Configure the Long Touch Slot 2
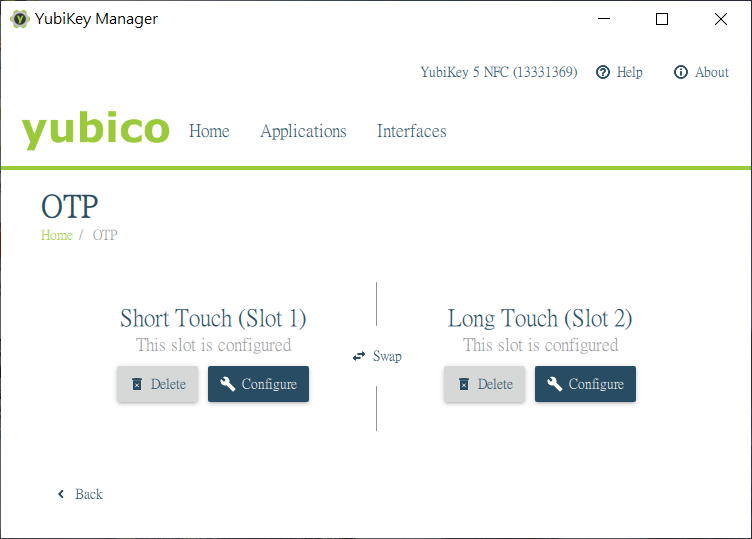The image size is (752, 539). (585, 384)
